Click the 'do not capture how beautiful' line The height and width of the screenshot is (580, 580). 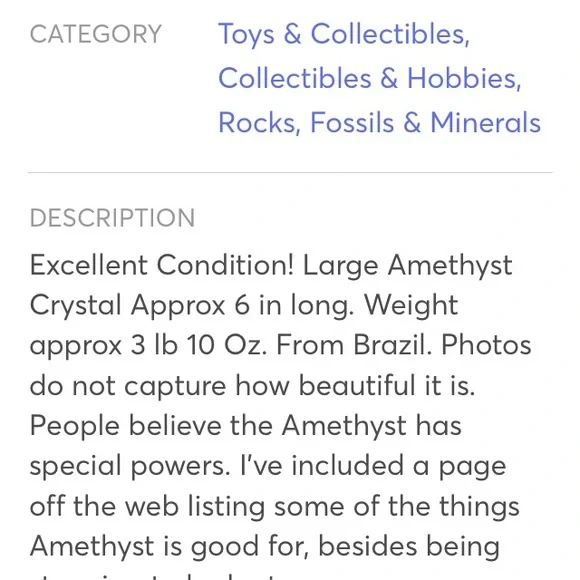[x=222, y=385]
